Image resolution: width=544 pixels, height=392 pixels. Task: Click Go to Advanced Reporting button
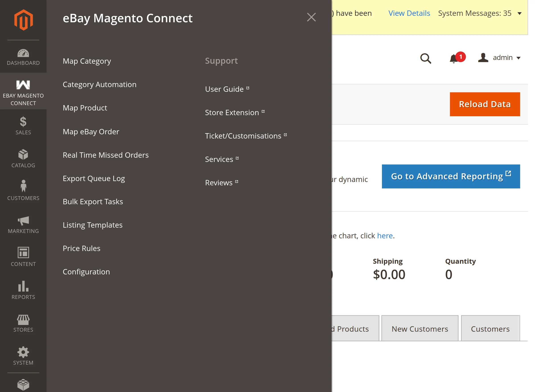(x=451, y=176)
